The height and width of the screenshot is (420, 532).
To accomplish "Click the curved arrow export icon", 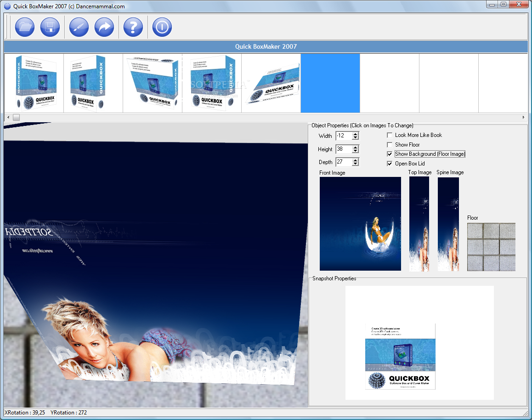I will 104,27.
